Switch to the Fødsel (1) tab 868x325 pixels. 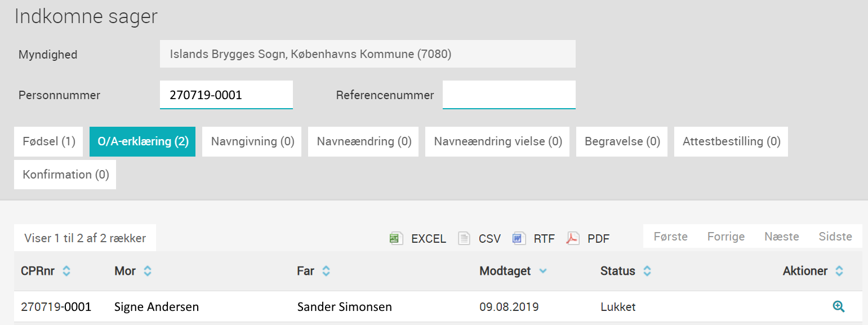click(48, 141)
